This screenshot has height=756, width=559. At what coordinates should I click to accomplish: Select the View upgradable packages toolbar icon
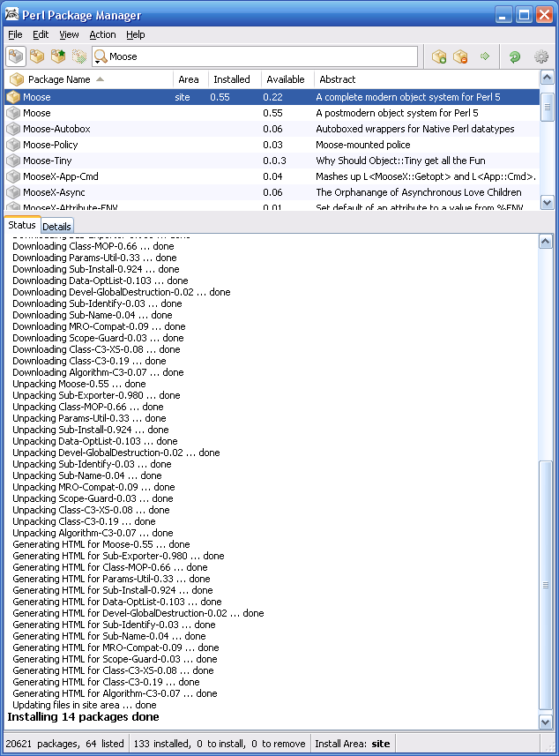[x=58, y=56]
